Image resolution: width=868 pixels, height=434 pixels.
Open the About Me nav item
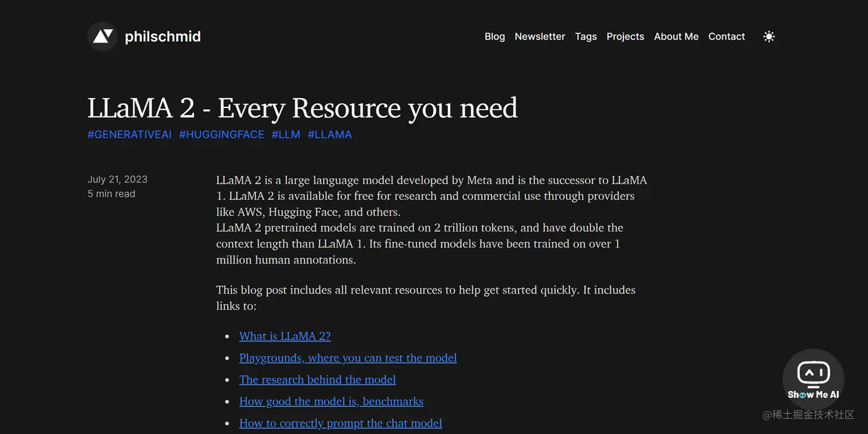(676, 36)
